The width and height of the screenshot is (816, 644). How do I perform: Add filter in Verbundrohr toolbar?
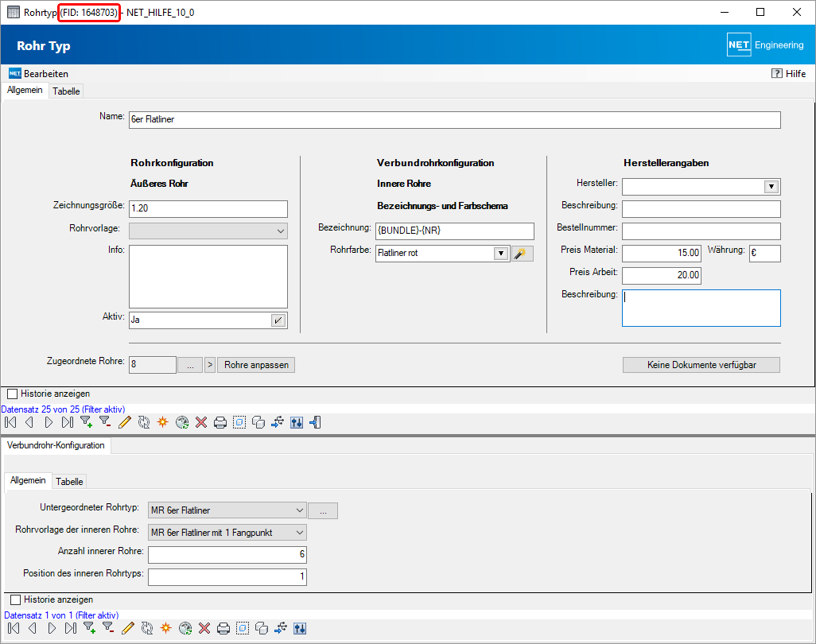coord(90,628)
